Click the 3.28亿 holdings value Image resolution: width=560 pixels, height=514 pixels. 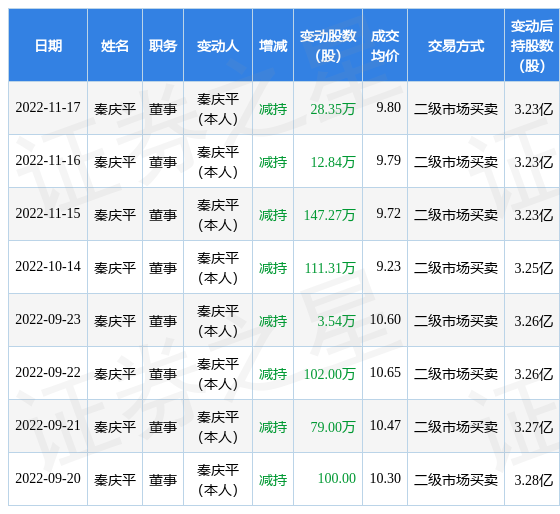pyautogui.click(x=534, y=480)
